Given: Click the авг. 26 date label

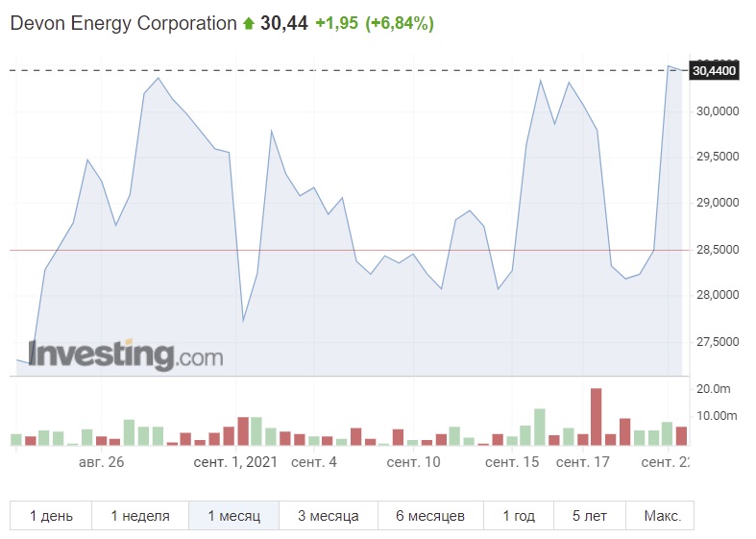Looking at the screenshot, I should pos(101,462).
